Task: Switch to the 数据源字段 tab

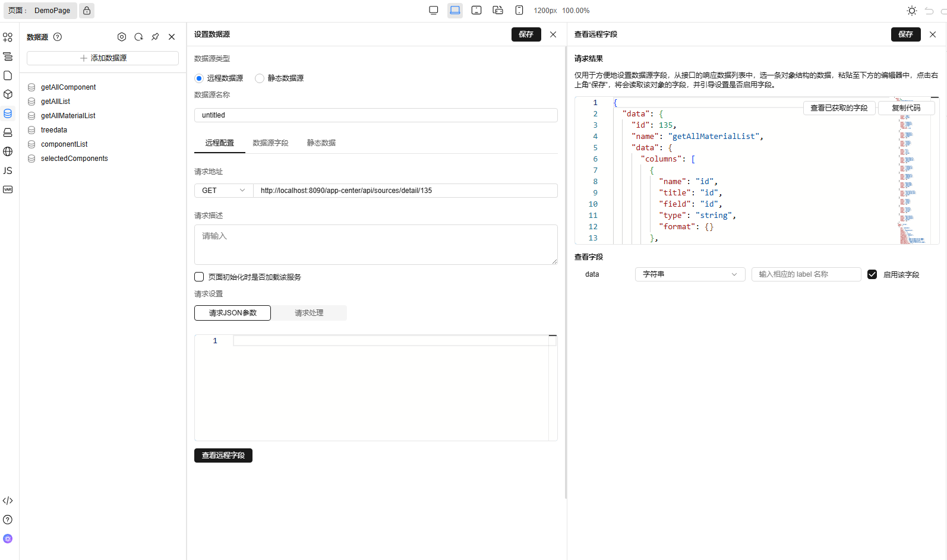Action: [270, 143]
